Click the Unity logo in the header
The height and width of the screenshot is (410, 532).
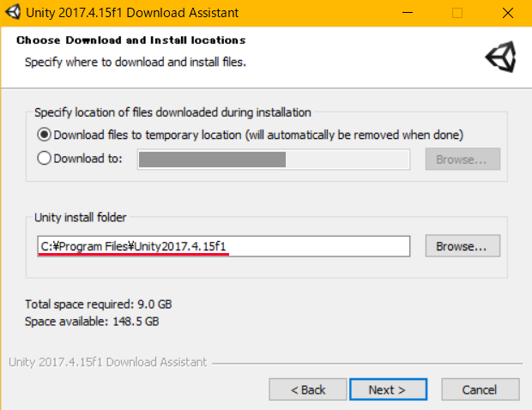click(501, 57)
